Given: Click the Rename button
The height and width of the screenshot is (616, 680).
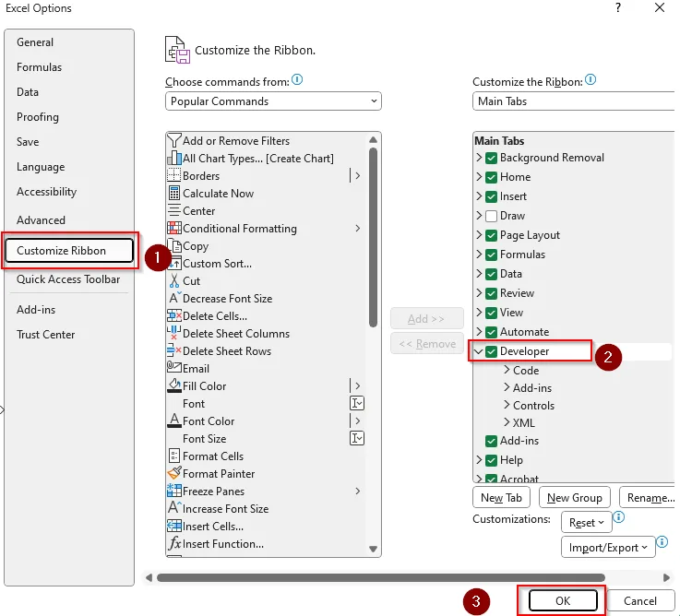Looking at the screenshot, I should click(649, 497).
